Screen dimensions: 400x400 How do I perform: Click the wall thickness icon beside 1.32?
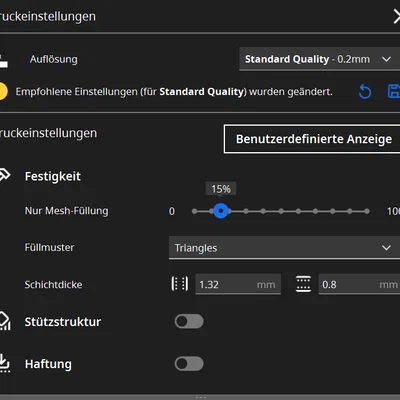click(x=180, y=284)
